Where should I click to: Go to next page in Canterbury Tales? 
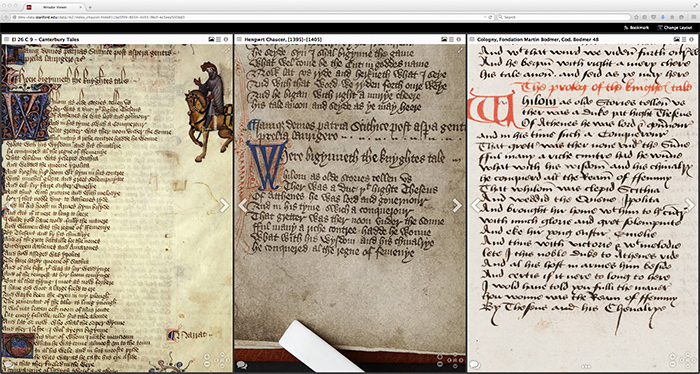[224, 205]
